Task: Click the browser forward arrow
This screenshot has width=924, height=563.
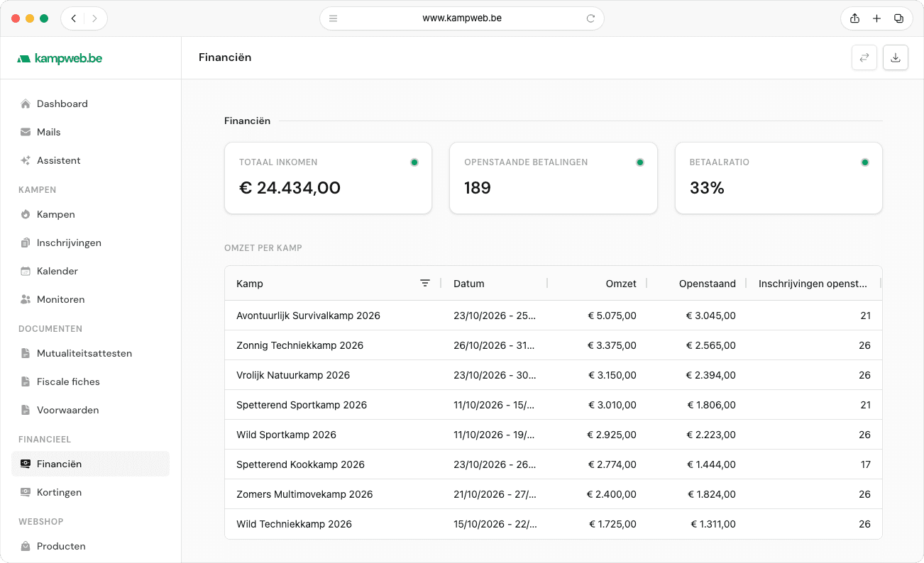Action: point(94,18)
